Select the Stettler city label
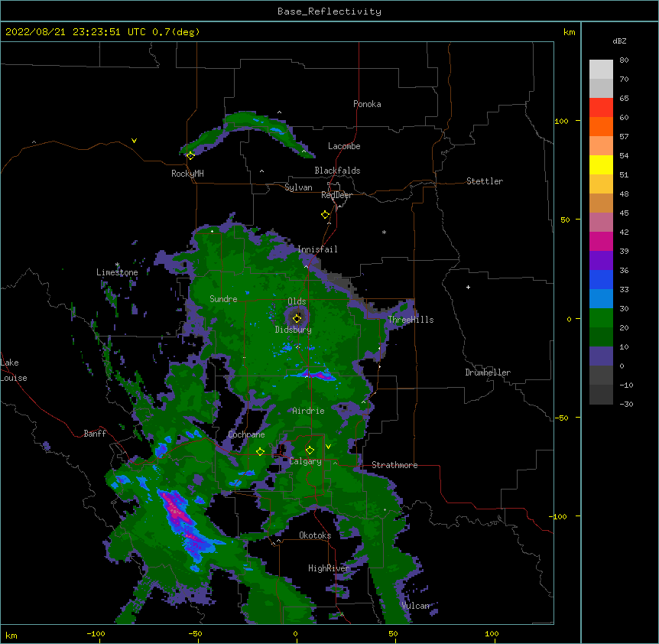This screenshot has width=659, height=644. pos(485,181)
